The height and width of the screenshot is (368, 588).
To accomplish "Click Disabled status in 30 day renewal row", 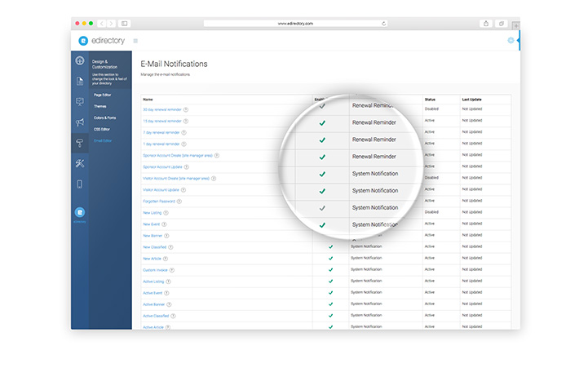I will pos(431,109).
